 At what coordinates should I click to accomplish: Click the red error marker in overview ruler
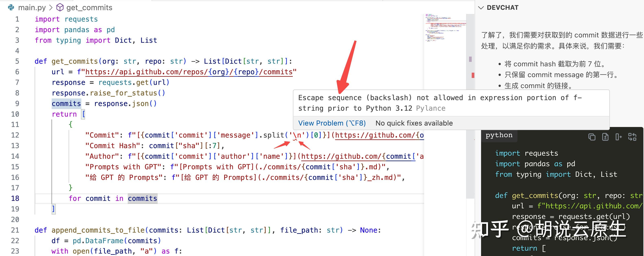pos(473,75)
